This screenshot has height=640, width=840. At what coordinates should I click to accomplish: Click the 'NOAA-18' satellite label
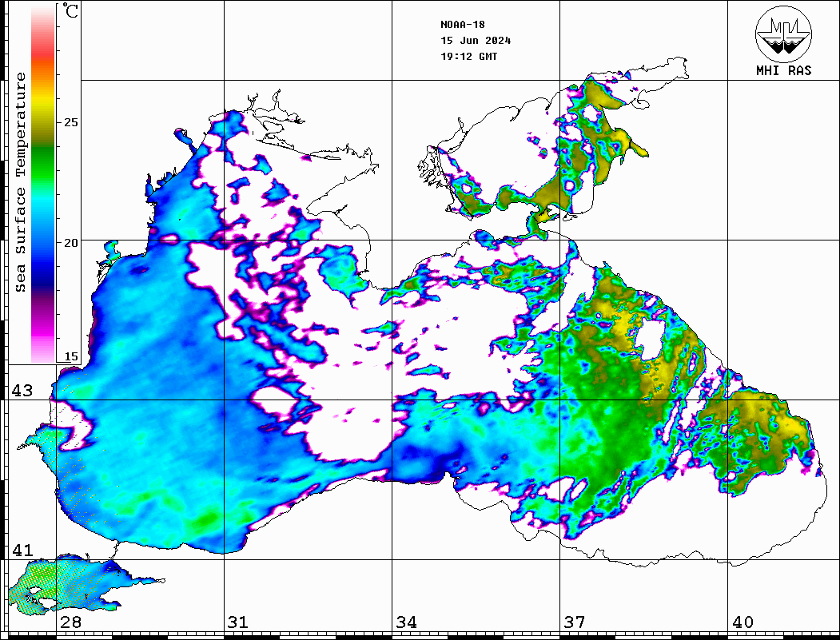click(462, 25)
